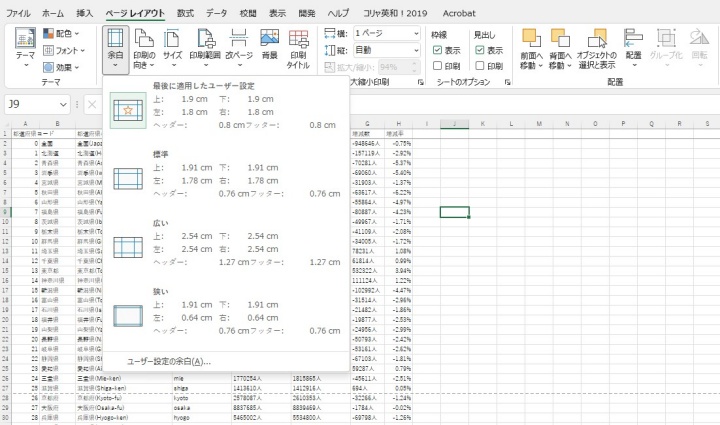Click 背面へ移動 send backward icon
The height and width of the screenshot is (425, 720).
point(560,39)
